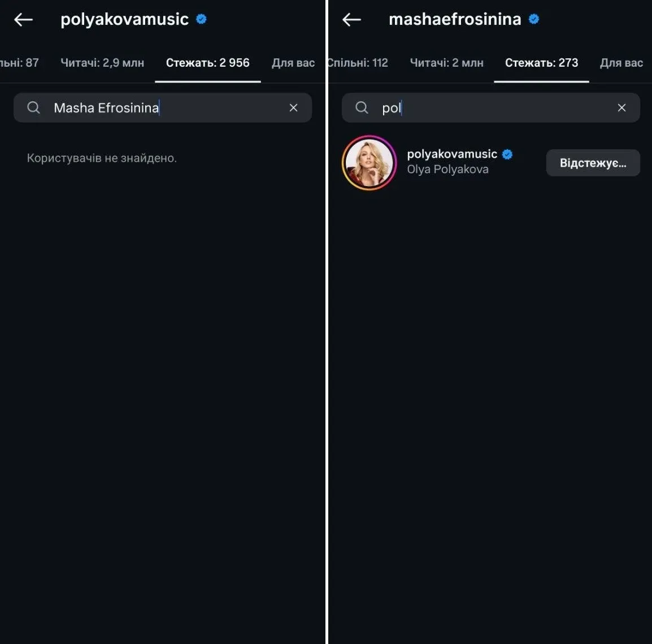Click verified badge next to polyakovamusic header
Image resolution: width=652 pixels, height=644 pixels.
coord(201,19)
